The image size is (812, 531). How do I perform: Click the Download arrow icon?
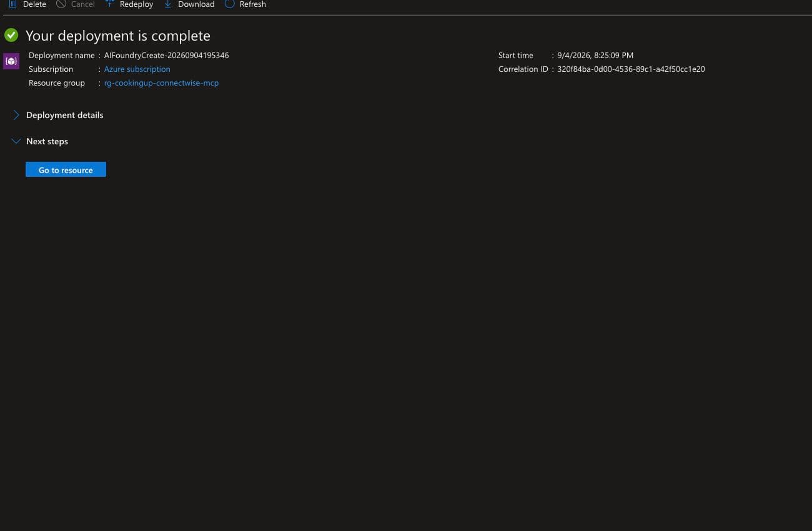click(x=167, y=4)
